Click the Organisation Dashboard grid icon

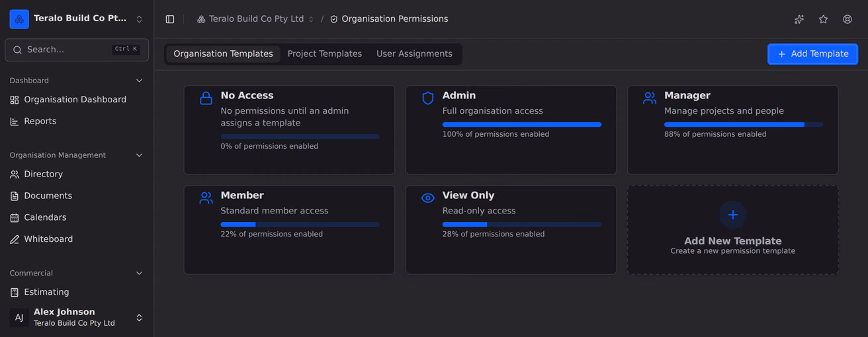coord(15,100)
